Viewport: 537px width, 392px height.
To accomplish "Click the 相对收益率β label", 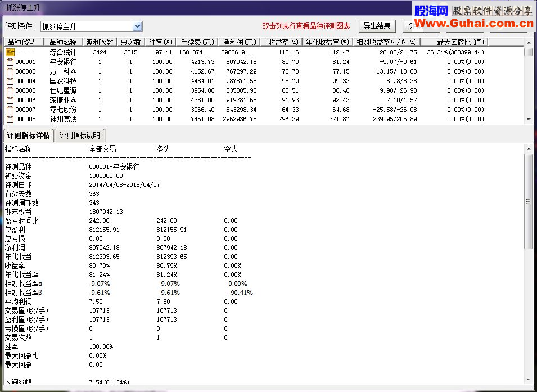I will click(23, 293).
